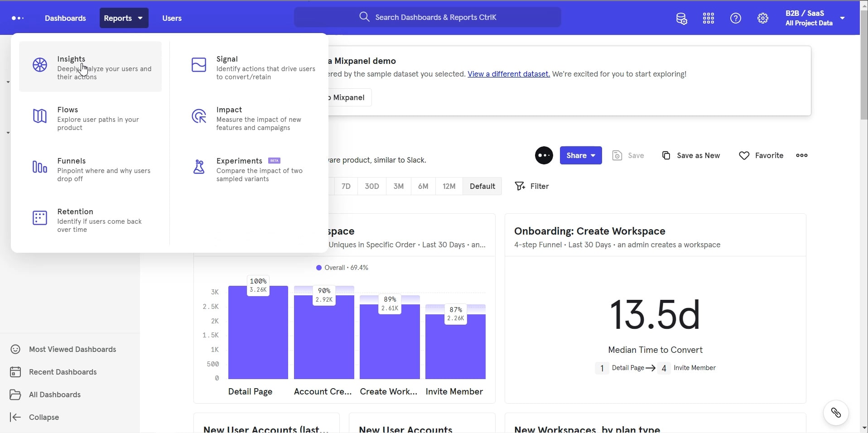Screen dimensions: 868x433
Task: Open the Experiments beta report
Action: (x=239, y=161)
